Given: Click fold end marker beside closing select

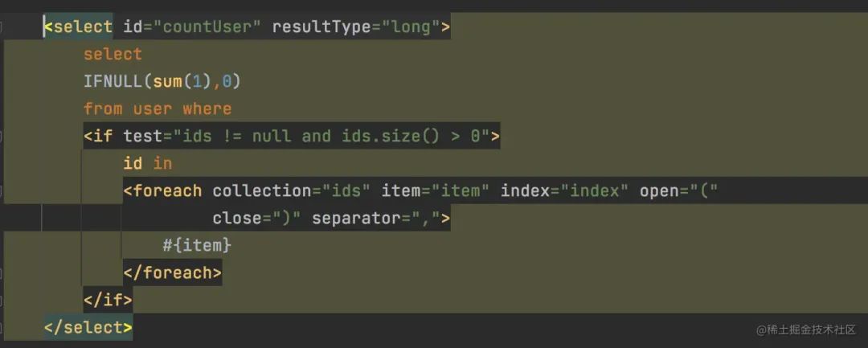Looking at the screenshot, I should [2, 328].
